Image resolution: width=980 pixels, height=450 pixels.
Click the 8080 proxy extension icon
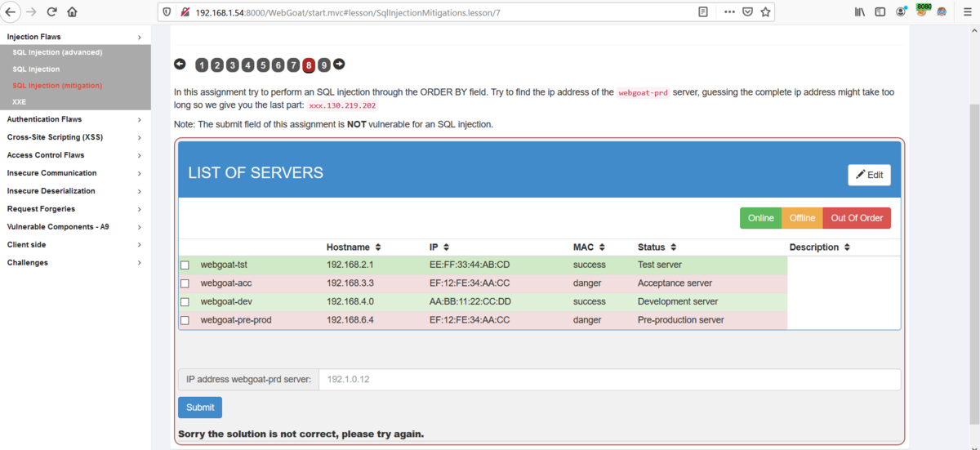click(x=924, y=11)
